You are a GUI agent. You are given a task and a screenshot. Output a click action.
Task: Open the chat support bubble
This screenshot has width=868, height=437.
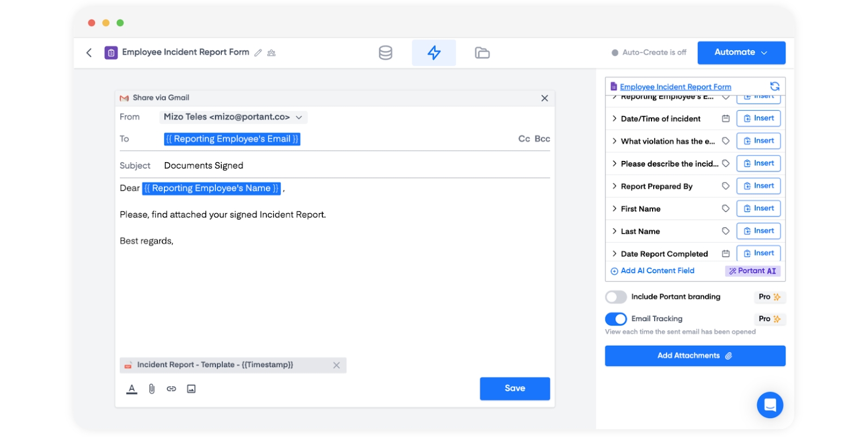770,404
